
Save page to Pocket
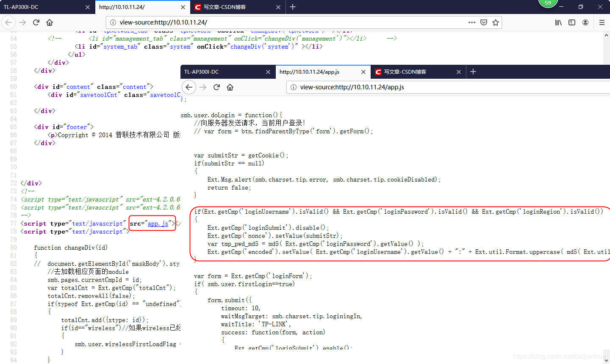484,22
